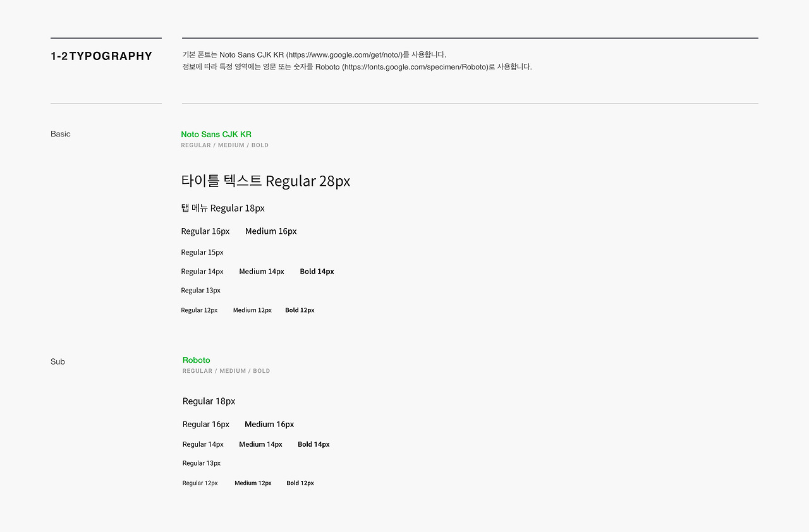Click the REGULAR / MEDIUM / BOLD label under Roboto
809x532 pixels.
(226, 372)
